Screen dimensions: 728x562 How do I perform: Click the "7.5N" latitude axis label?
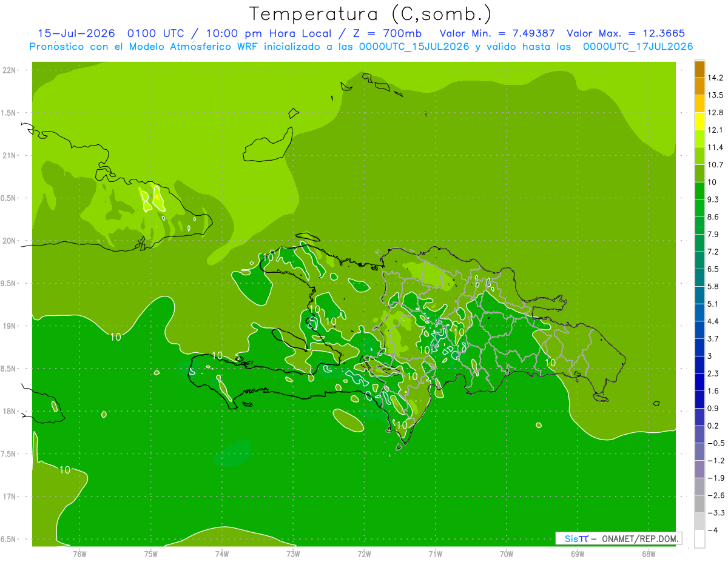click(x=8, y=454)
